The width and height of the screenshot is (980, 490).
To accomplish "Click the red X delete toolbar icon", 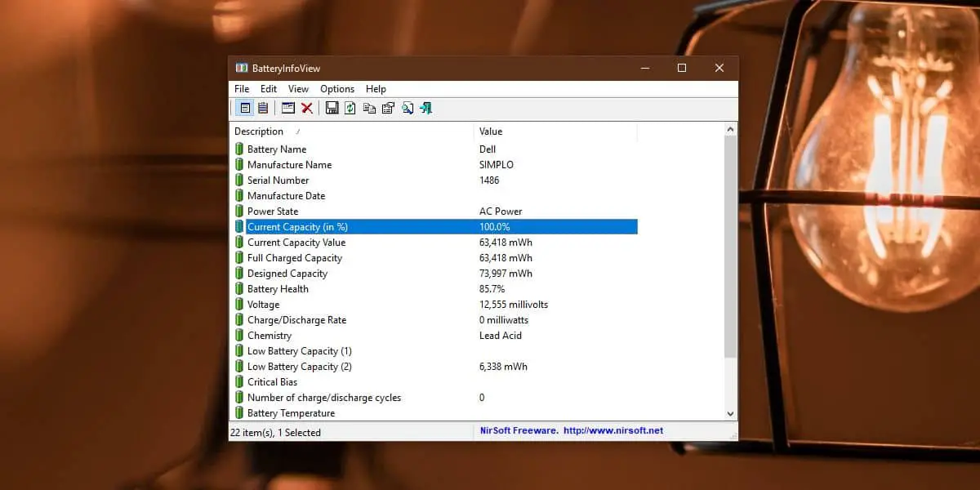I will tap(307, 108).
